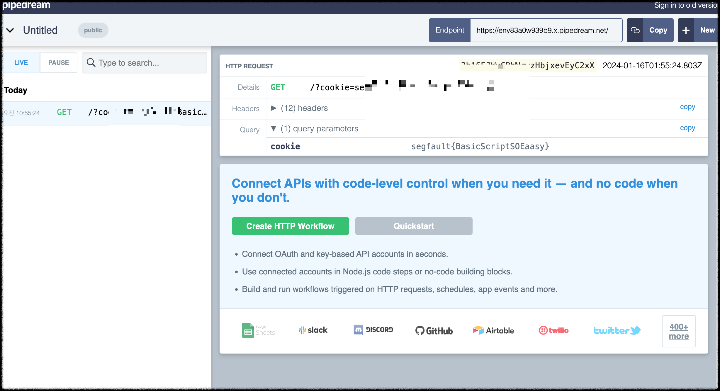Select the PAUSE tab
The width and height of the screenshot is (720, 391).
coord(59,62)
